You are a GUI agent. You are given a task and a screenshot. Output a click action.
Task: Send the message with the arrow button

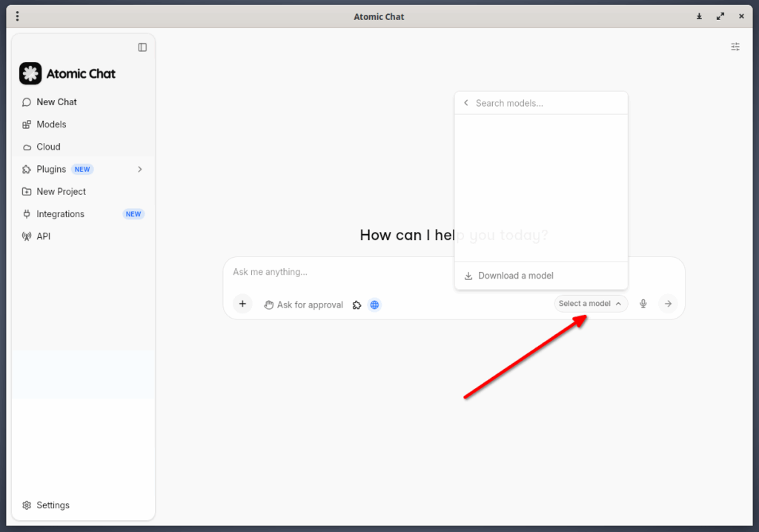[668, 304]
